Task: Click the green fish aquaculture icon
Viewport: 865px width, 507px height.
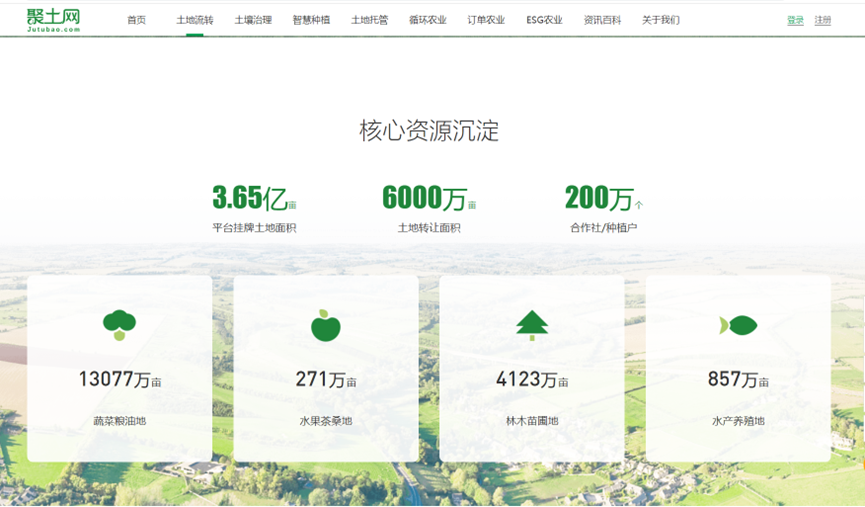Action: [738, 325]
